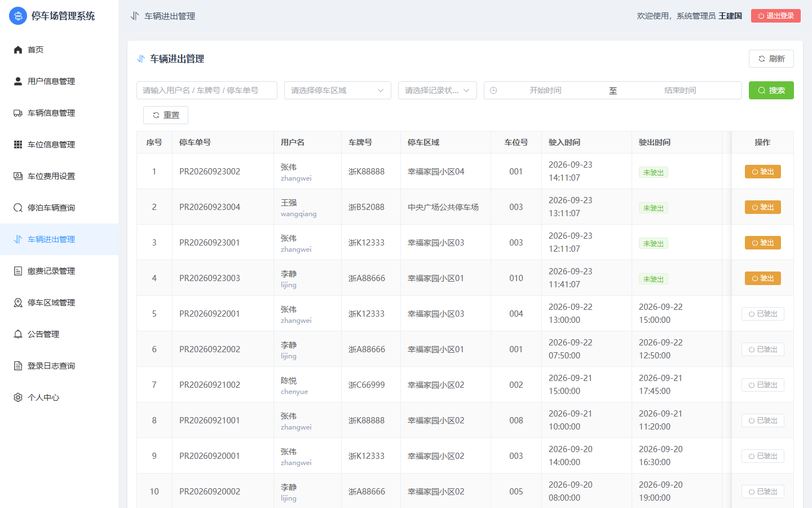Open the 请选择记录状态 dropdown
The height and width of the screenshot is (508, 812).
(438, 90)
